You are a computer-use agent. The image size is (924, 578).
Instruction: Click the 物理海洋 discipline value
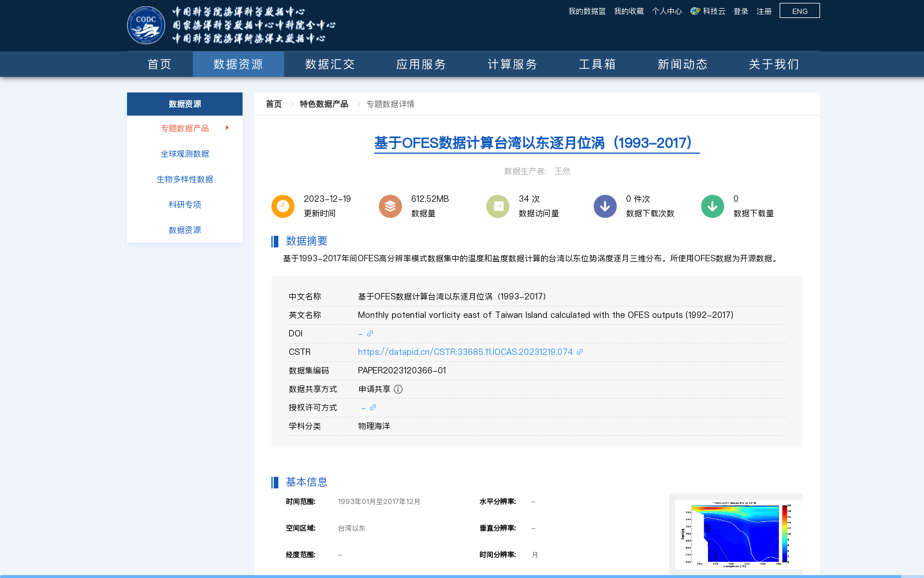[x=374, y=426]
